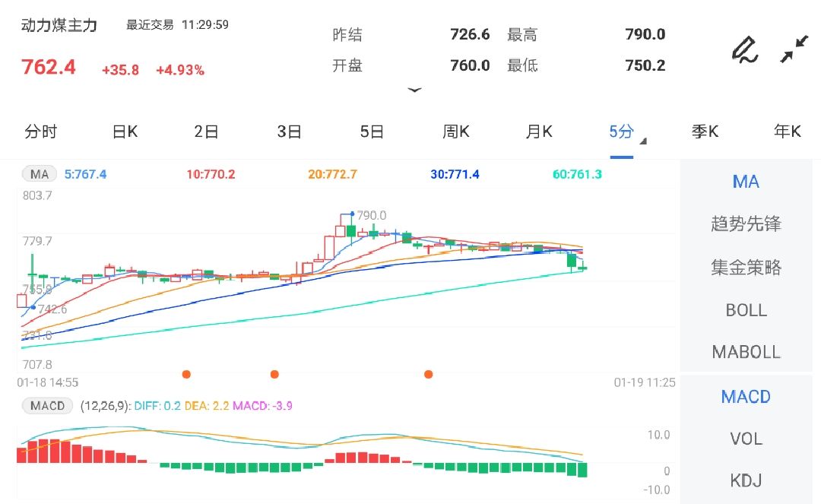Select MACD in sub-indicator sidebar
This screenshot has height=504, width=821.
pos(746,397)
